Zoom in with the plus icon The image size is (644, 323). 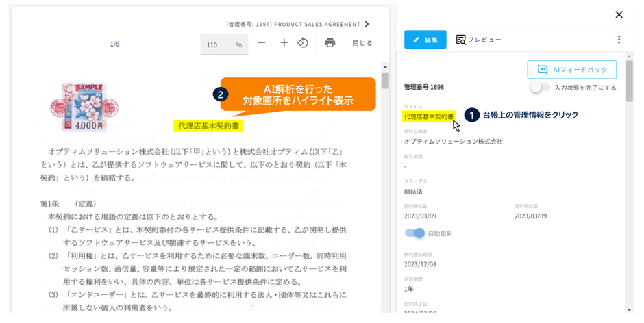[x=284, y=43]
